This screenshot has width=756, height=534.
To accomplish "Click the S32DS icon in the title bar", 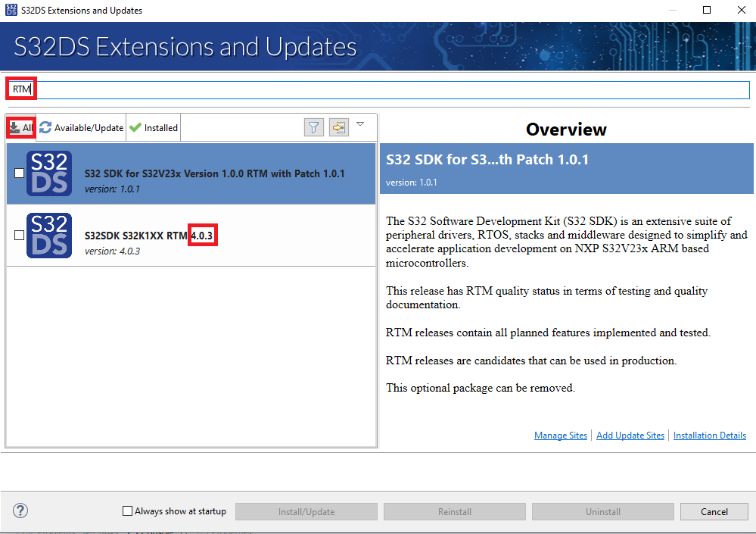I will tap(11, 10).
